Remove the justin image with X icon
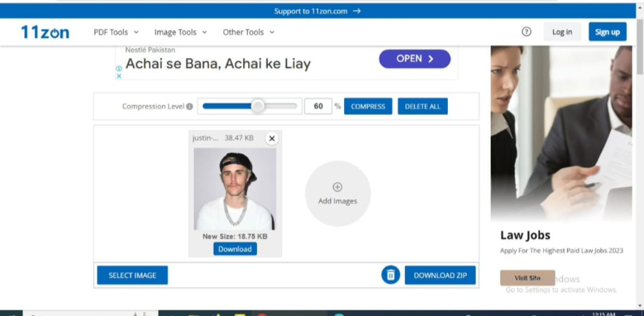The image size is (644, 316). [x=271, y=138]
